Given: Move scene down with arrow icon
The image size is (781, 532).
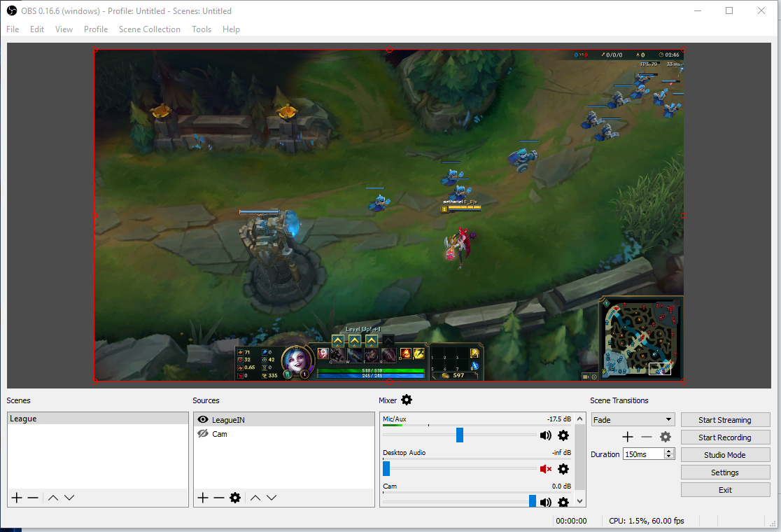Looking at the screenshot, I should click(69, 498).
